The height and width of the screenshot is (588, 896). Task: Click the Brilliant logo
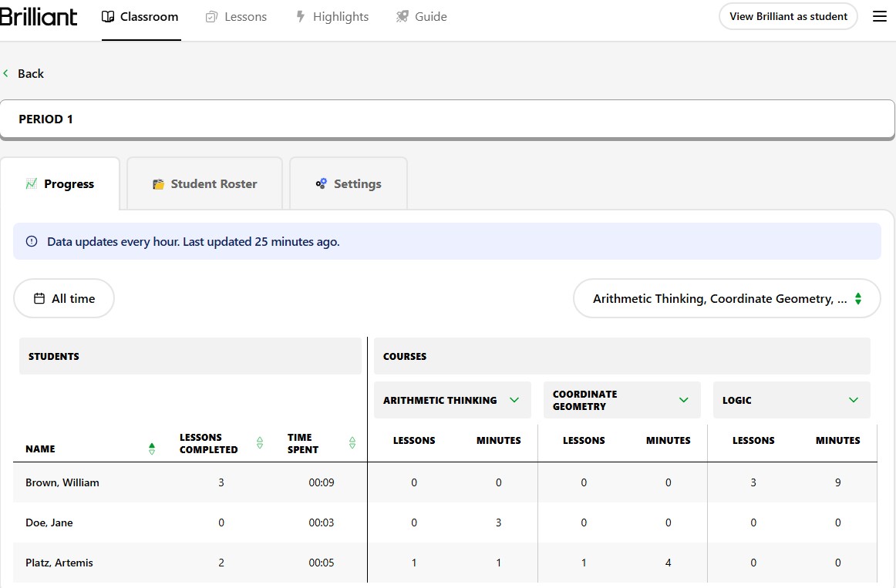click(39, 16)
